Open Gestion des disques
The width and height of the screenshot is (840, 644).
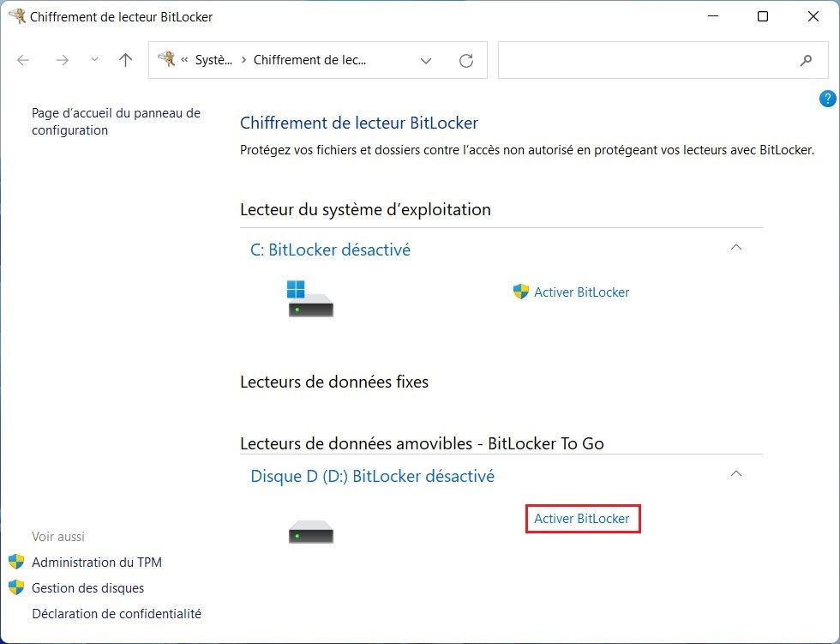[87, 588]
